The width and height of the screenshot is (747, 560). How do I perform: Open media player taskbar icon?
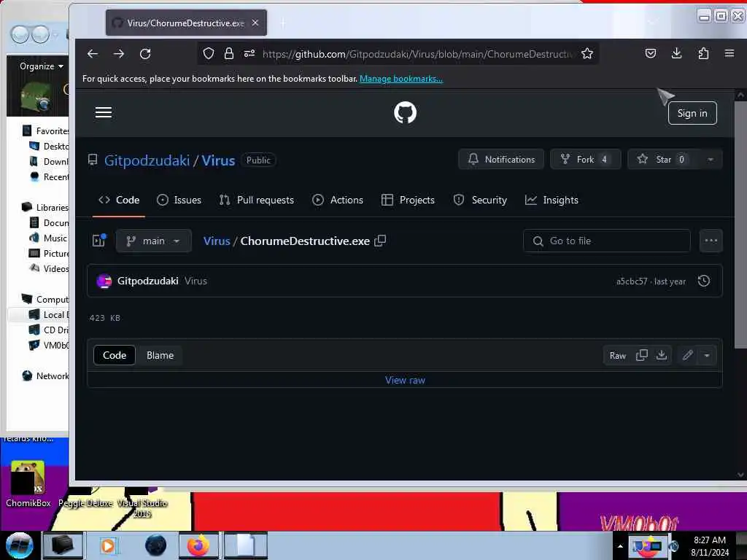point(108,545)
